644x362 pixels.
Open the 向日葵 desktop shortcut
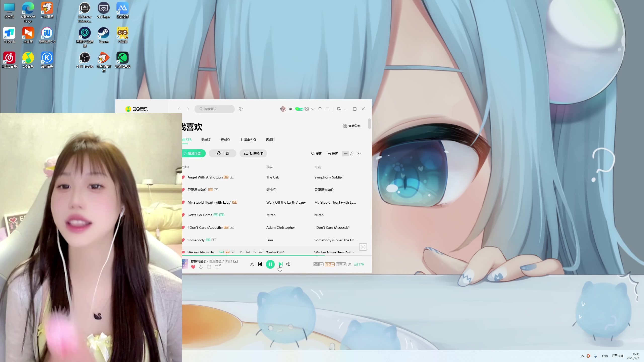coord(28,35)
